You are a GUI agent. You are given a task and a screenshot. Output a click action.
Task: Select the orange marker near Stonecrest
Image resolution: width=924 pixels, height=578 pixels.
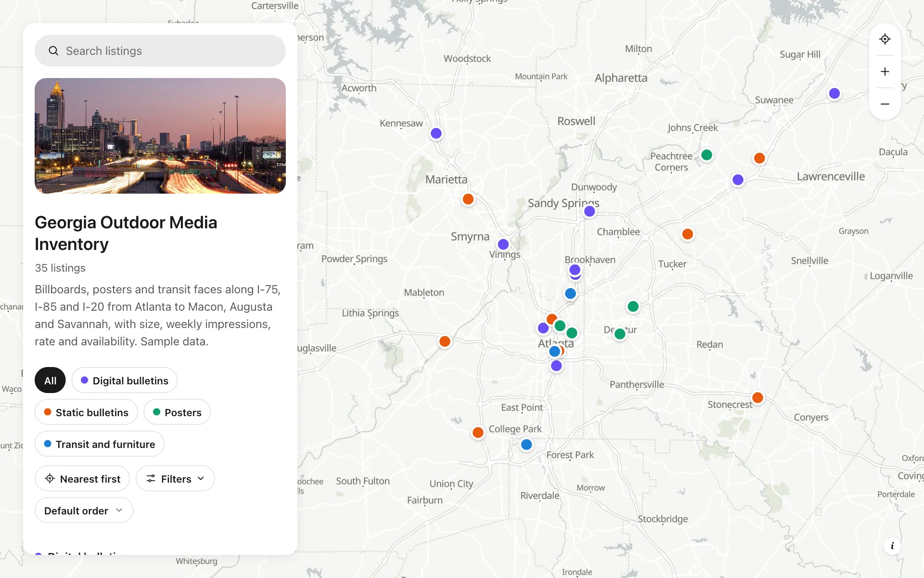coord(757,398)
